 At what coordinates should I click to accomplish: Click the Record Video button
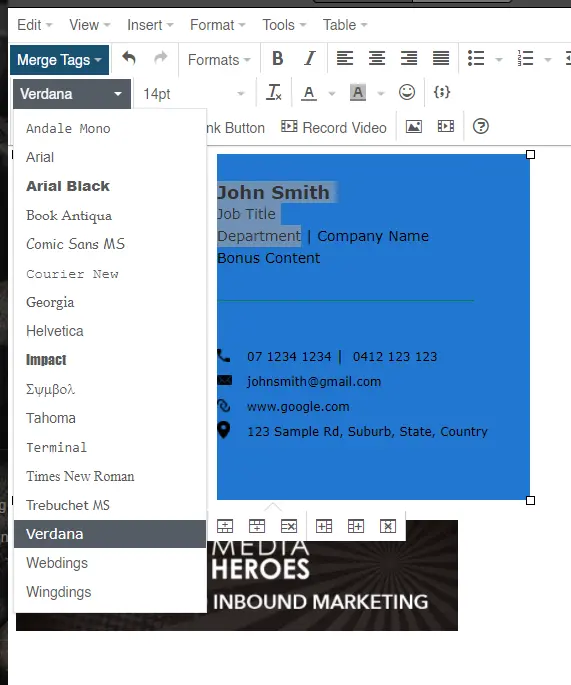coord(334,128)
